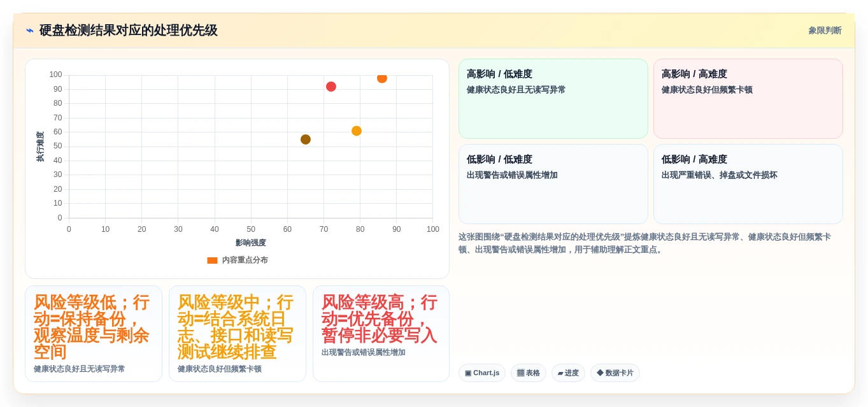Click the brown data point in the chart
This screenshot has height=407, width=868.
coord(306,139)
